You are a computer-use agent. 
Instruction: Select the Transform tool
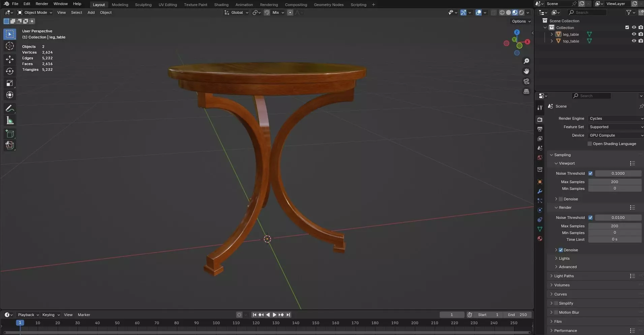(10, 95)
